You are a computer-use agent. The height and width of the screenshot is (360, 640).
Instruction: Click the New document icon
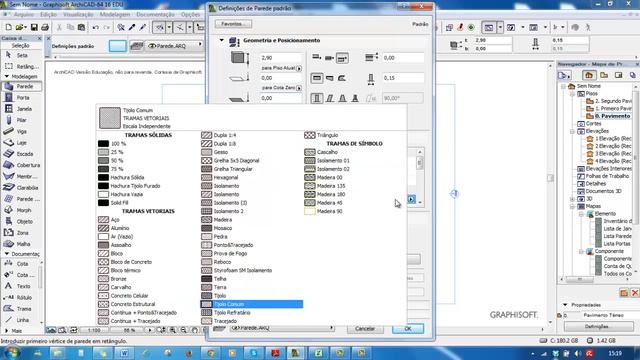tap(9, 27)
